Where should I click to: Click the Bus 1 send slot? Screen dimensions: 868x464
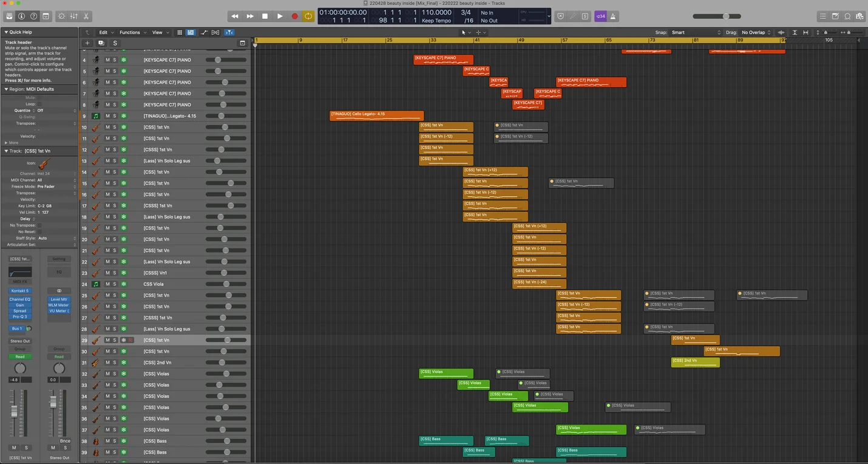point(17,329)
